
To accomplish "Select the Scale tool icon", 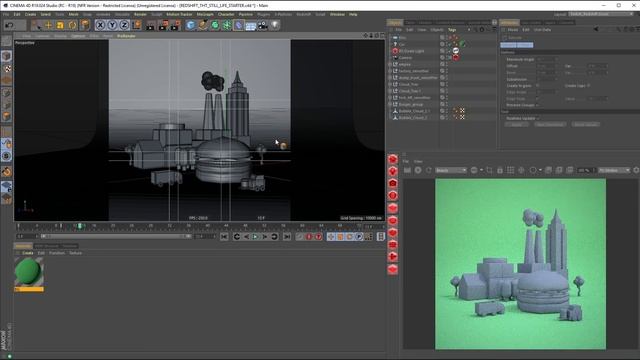I will (60, 25).
